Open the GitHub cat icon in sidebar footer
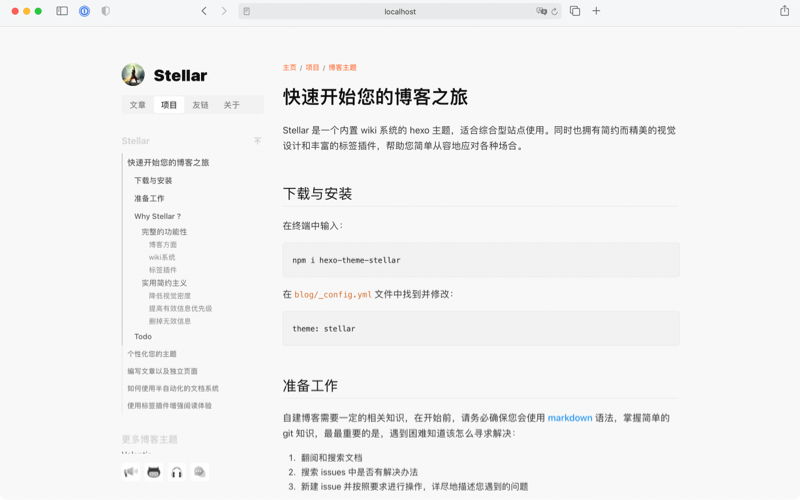 coord(154,472)
